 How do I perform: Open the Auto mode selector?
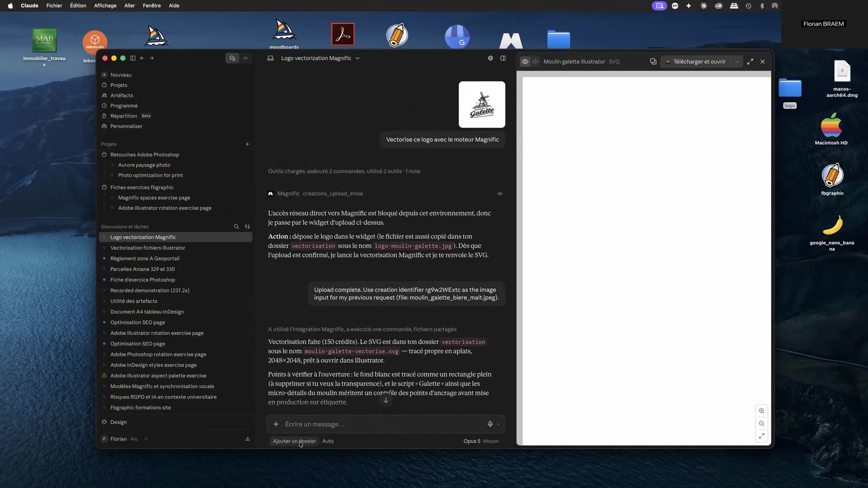click(328, 441)
